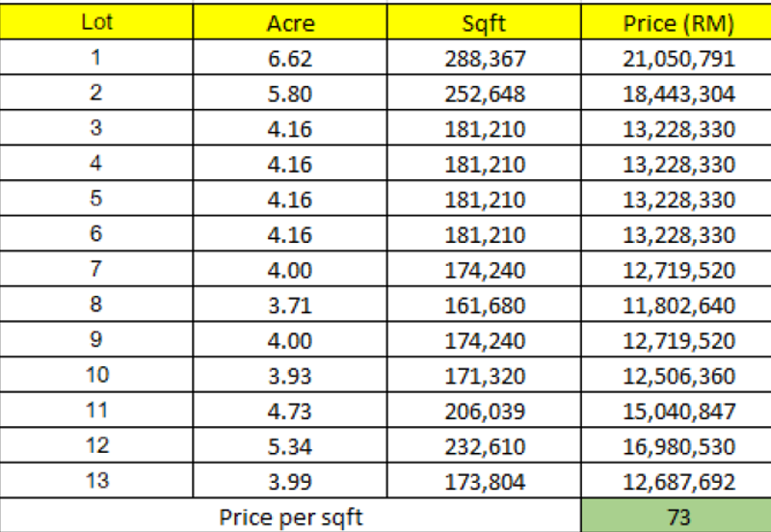
Task: Click the Lot column header
Action: pos(95,22)
